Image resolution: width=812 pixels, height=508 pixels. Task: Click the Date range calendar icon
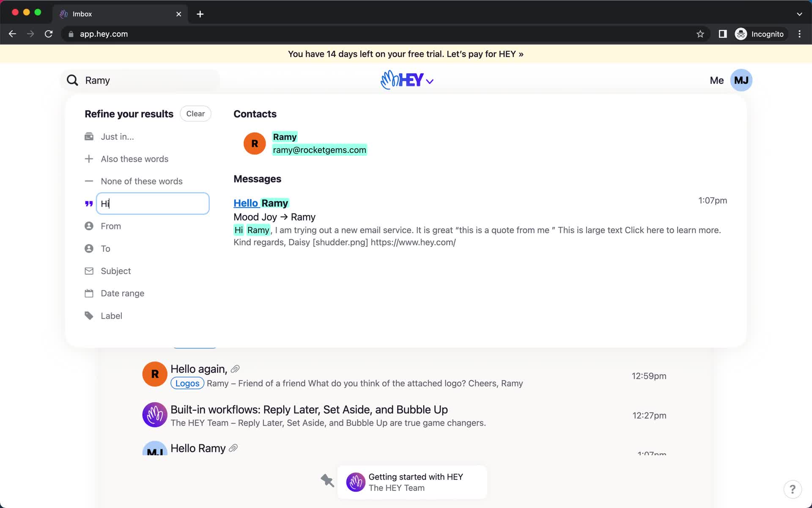pos(89,293)
